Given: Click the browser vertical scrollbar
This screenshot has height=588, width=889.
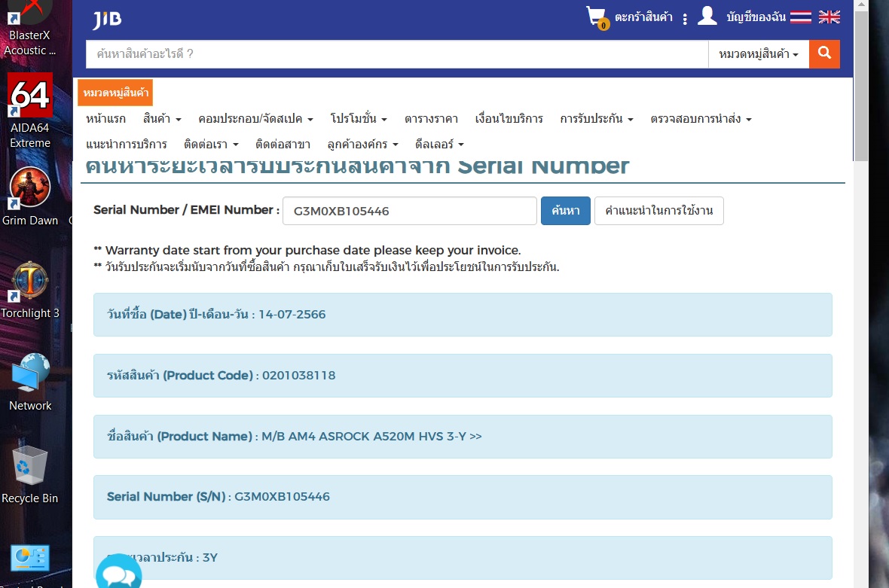Looking at the screenshot, I should tap(861, 85).
